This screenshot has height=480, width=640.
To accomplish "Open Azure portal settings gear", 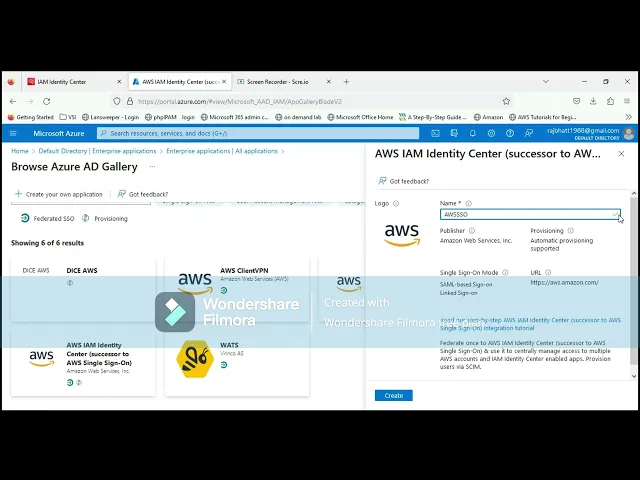I will [x=491, y=133].
